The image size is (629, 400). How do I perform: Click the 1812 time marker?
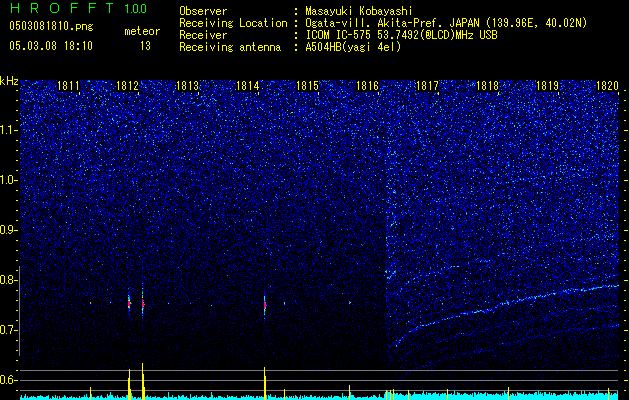tap(127, 86)
